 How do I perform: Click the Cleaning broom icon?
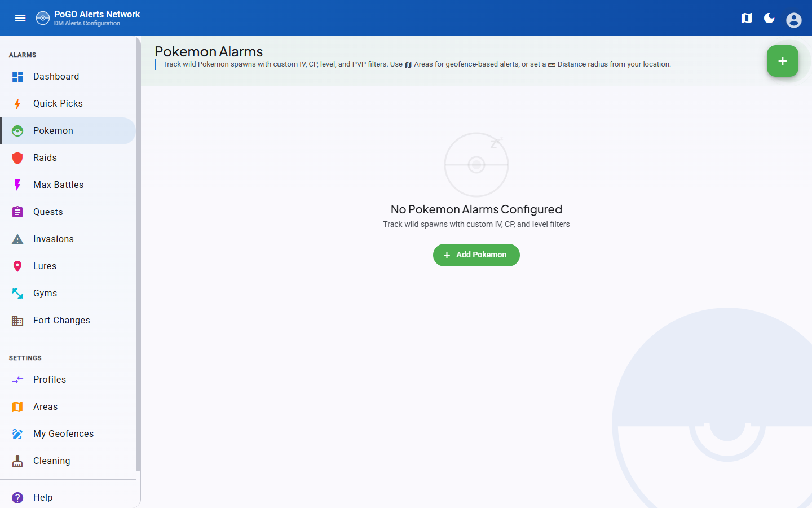(x=17, y=461)
